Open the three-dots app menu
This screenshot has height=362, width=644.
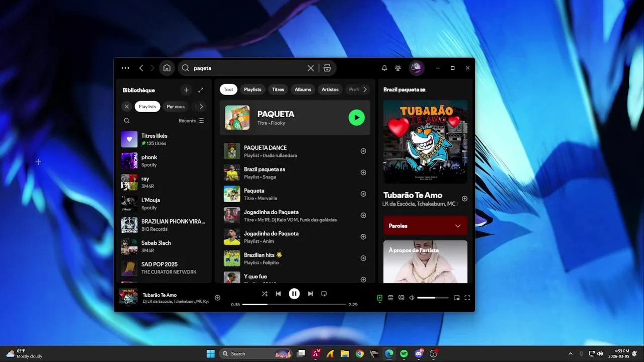(x=125, y=68)
